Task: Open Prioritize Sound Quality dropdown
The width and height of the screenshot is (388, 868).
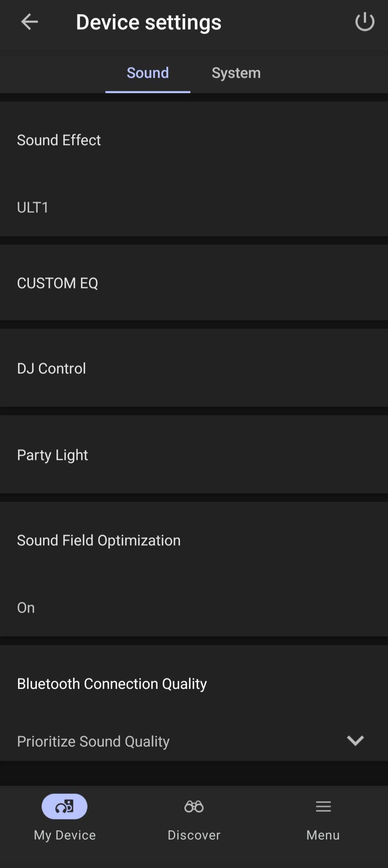Action: (x=93, y=741)
